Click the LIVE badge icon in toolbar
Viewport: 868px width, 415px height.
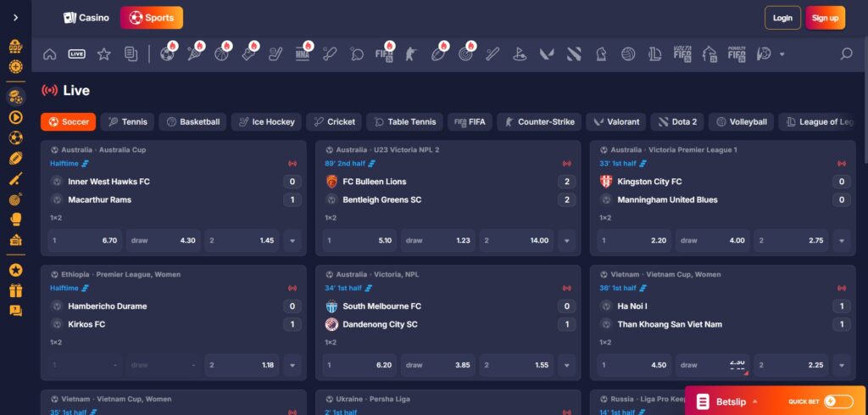coord(76,54)
